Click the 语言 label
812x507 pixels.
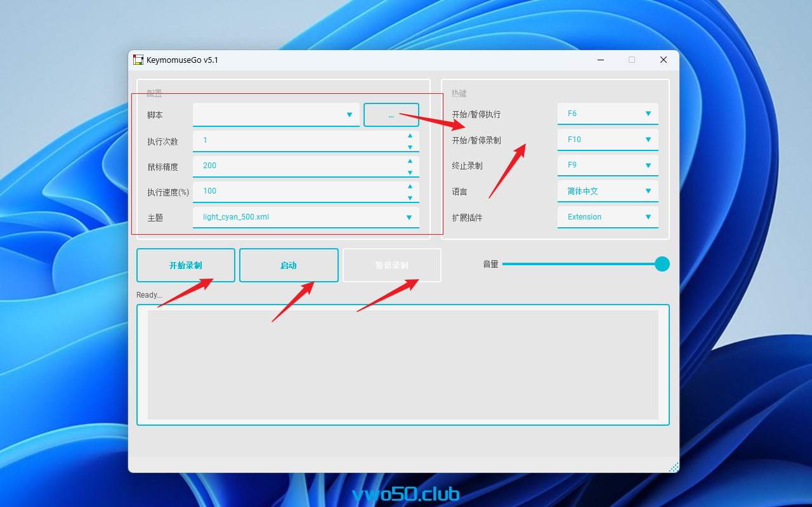pyautogui.click(x=459, y=192)
